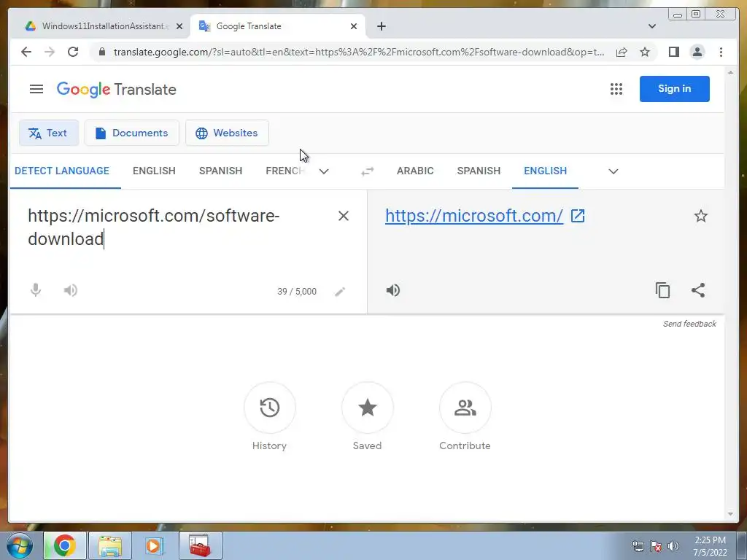Choose Arabic as target language
Screen dimensions: 747x560
coord(415,171)
